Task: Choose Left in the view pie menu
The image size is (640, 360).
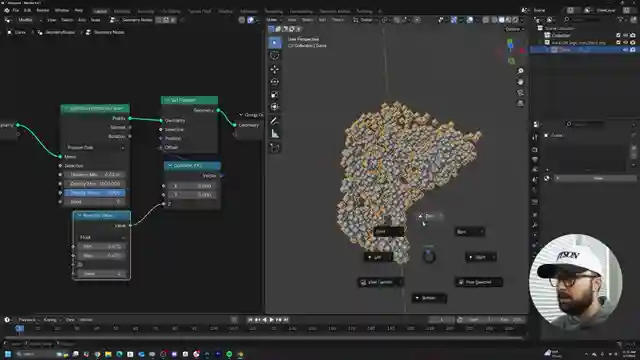Action: click(378, 257)
